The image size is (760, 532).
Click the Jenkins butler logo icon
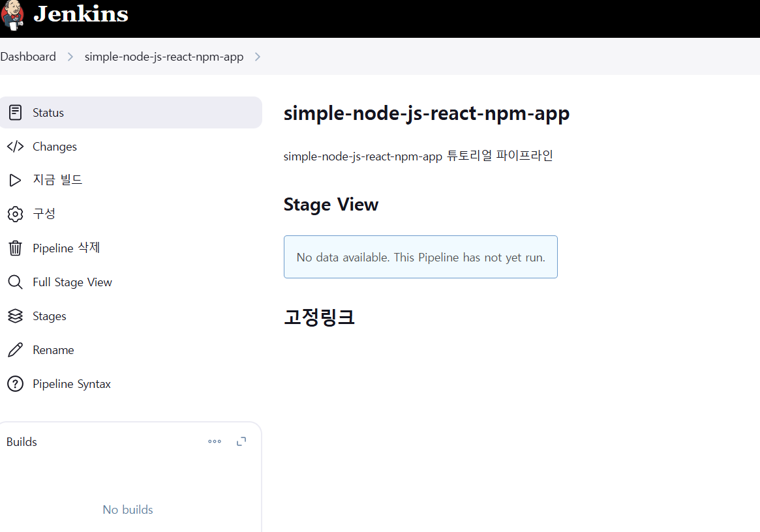tap(12, 14)
